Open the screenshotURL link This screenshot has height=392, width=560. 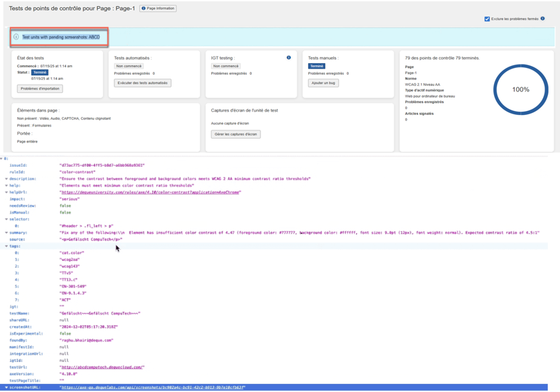point(152,387)
